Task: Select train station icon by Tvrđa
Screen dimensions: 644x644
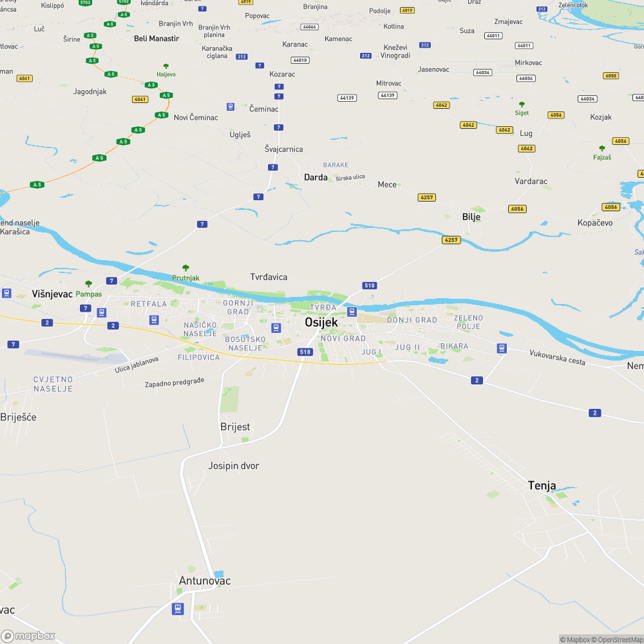Action: click(x=352, y=312)
